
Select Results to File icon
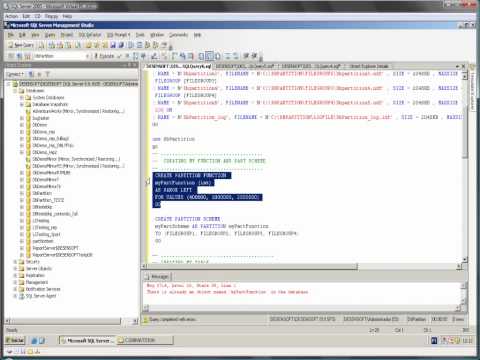[x=218, y=56]
